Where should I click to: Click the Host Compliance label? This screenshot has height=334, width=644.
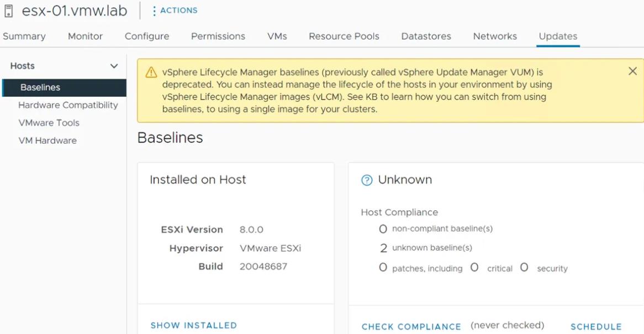coord(400,213)
